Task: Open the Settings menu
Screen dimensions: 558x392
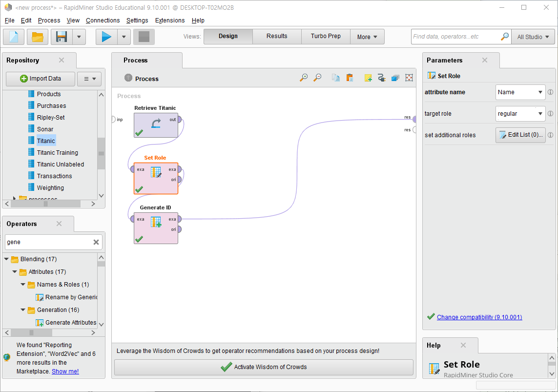Action: 137,21
